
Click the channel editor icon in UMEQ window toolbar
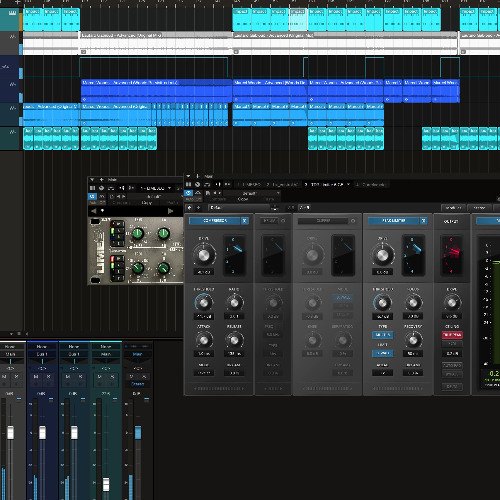[x=92, y=188]
